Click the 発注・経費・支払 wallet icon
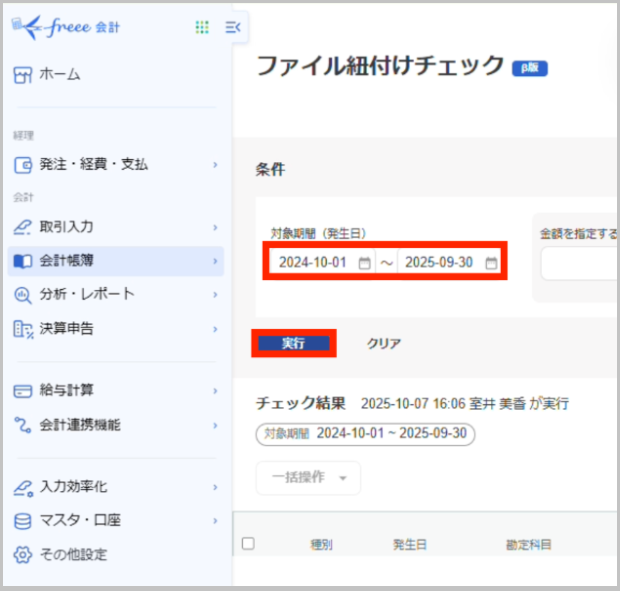 (x=23, y=165)
